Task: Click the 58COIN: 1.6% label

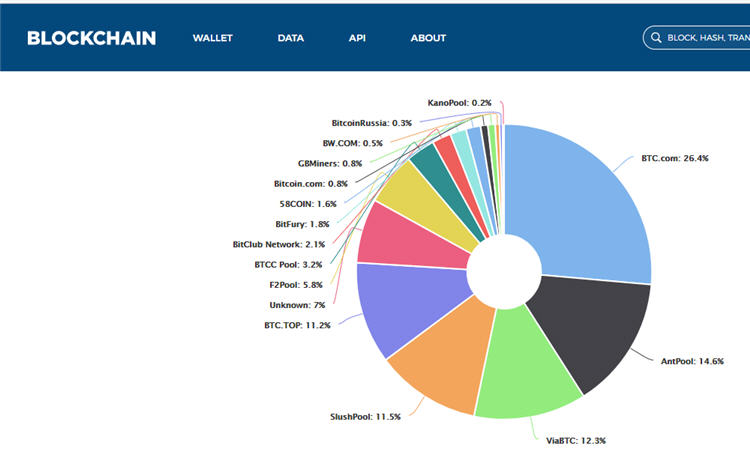Action: pos(308,204)
